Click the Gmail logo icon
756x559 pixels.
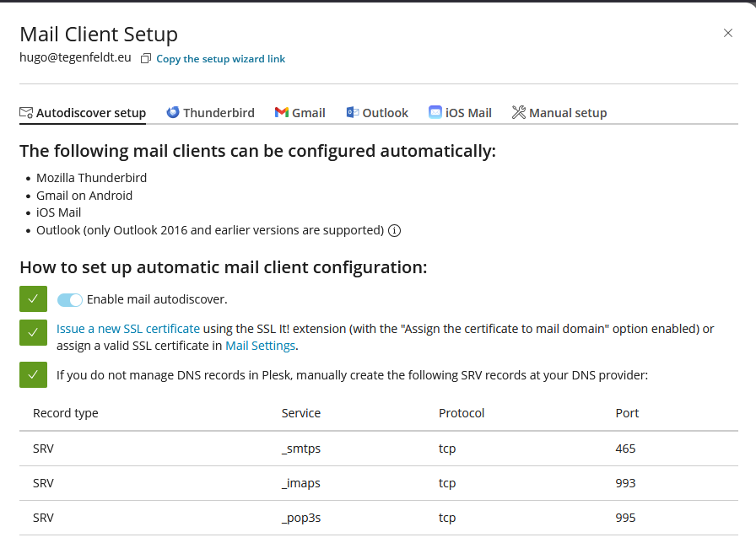pos(282,113)
